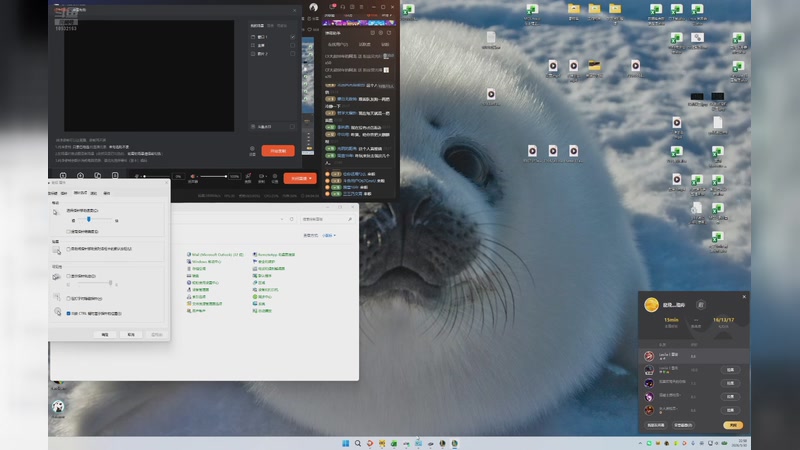Screen dimensions: 800x450
Task: Expand the arrow on orange live button
Action: tap(311, 178)
